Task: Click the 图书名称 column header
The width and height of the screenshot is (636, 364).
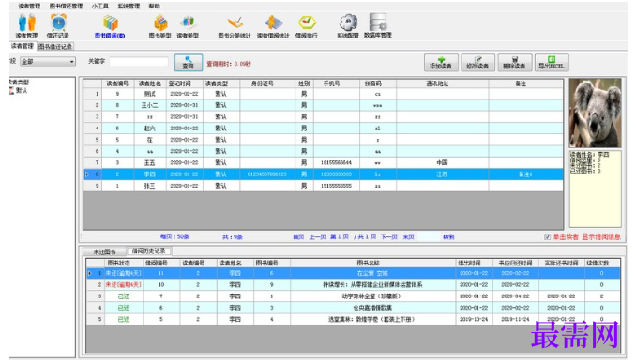Action: pyautogui.click(x=372, y=264)
